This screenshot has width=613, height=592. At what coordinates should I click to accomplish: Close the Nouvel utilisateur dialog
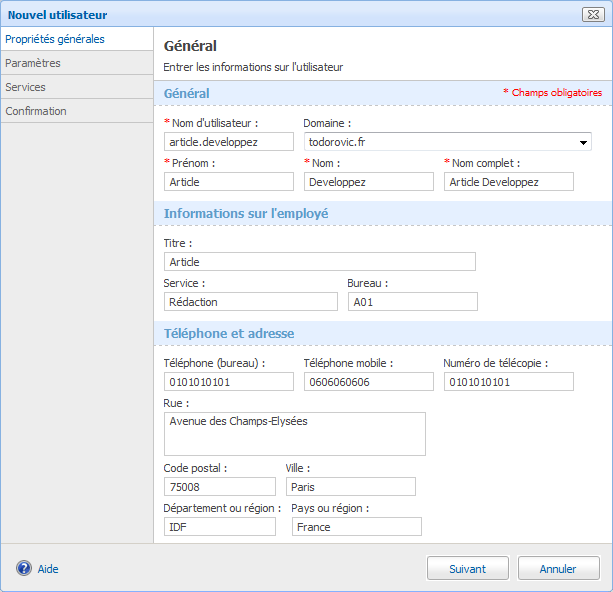tap(591, 15)
